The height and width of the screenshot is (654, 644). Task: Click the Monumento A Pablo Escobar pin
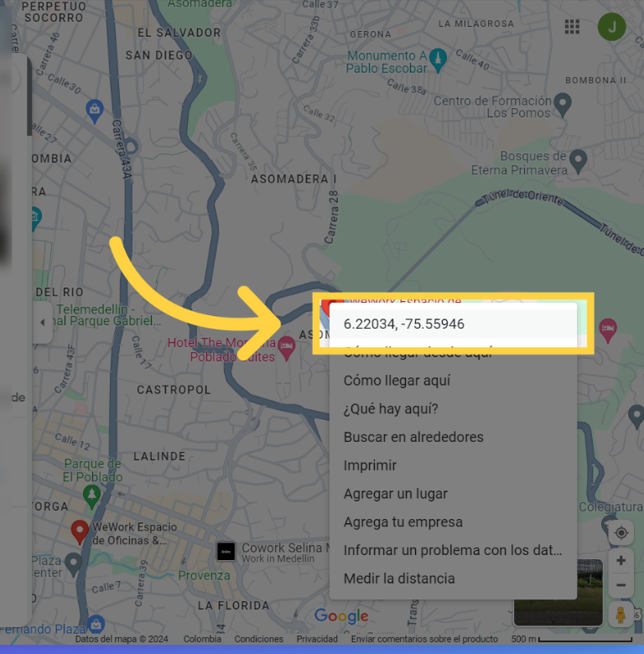[438, 60]
